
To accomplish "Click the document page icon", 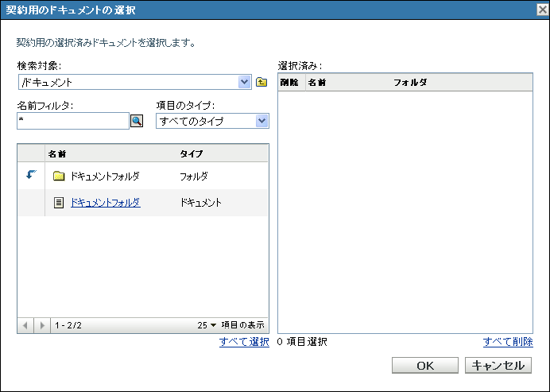I will pyautogui.click(x=59, y=203).
